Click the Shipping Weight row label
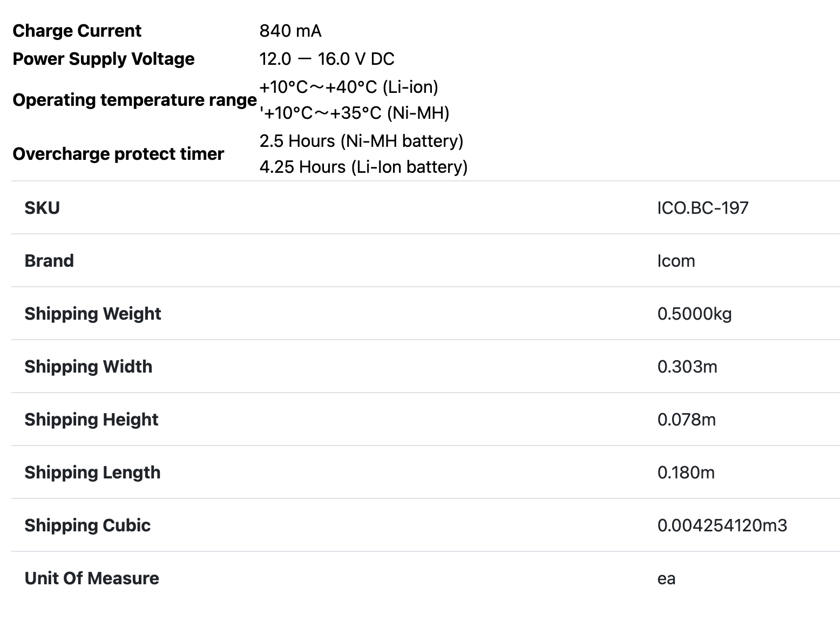Viewport: 840px width, 621px height. click(93, 314)
